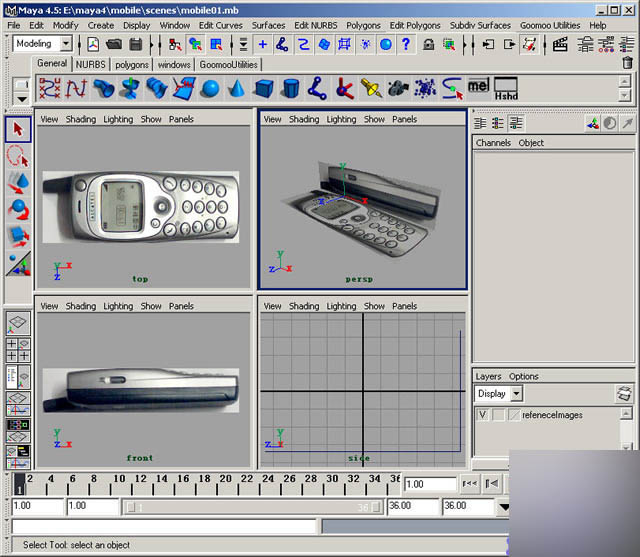
Task: Activate the Lasso select tool
Action: [x=18, y=156]
